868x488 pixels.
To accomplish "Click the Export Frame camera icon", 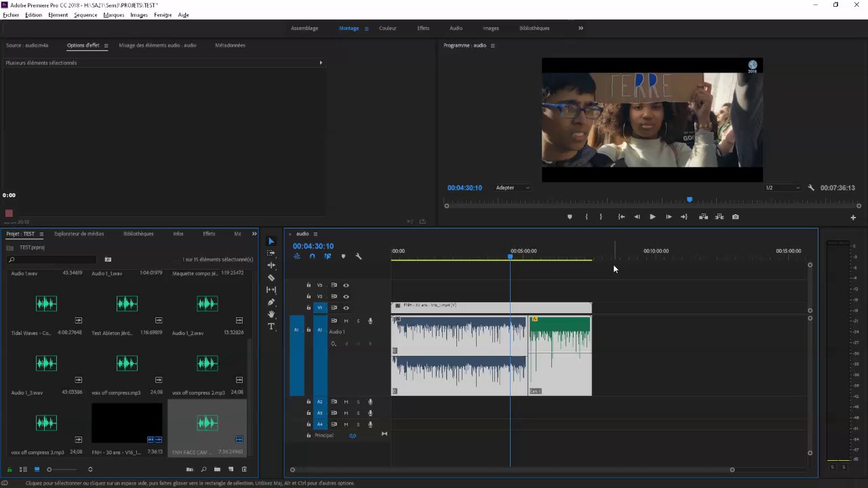I will tap(736, 217).
